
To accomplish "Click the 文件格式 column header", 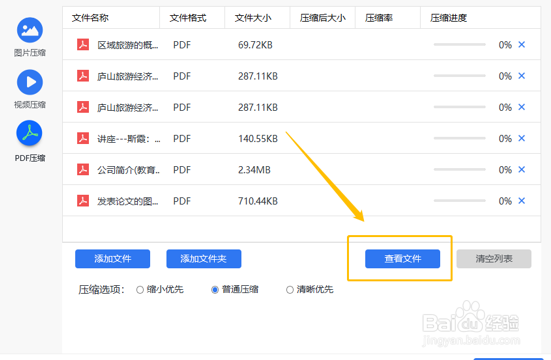I will pyautogui.click(x=188, y=18).
